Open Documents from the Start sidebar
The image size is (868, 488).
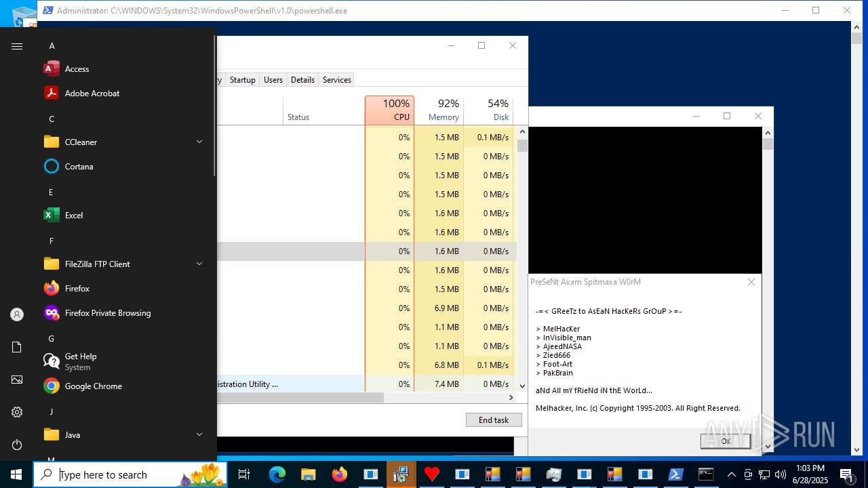pos(17,347)
